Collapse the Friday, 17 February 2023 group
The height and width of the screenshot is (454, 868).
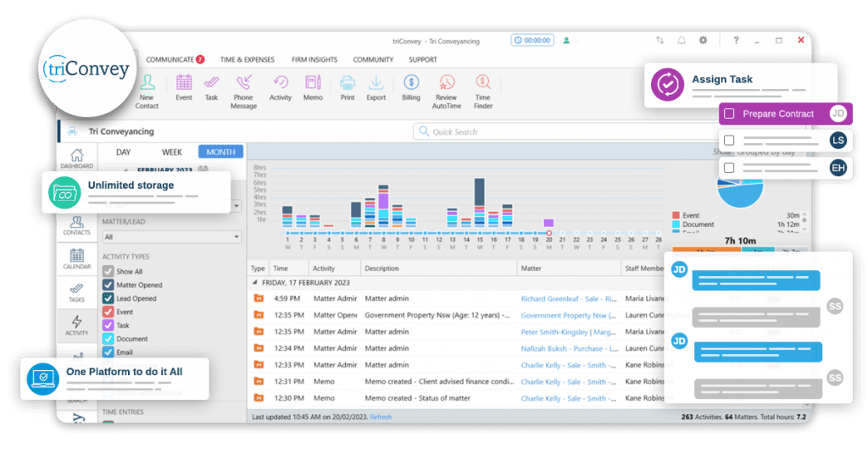(256, 281)
